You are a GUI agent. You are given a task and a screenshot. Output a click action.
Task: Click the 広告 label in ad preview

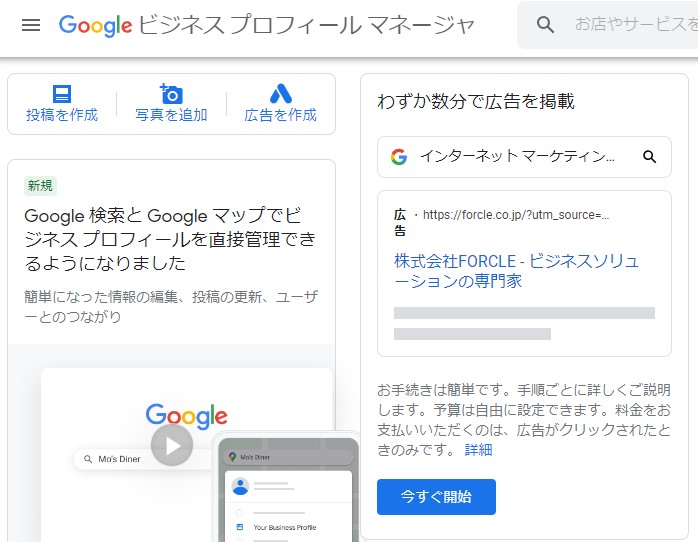point(400,222)
